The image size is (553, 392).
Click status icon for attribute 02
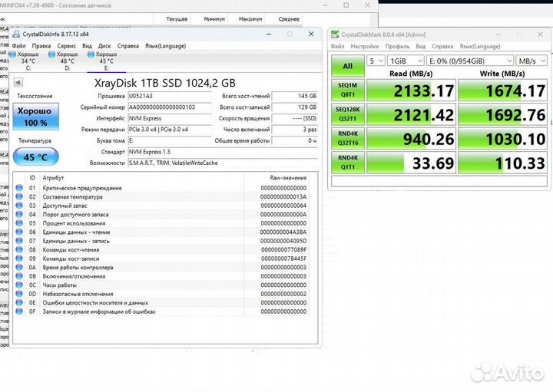[x=19, y=196]
